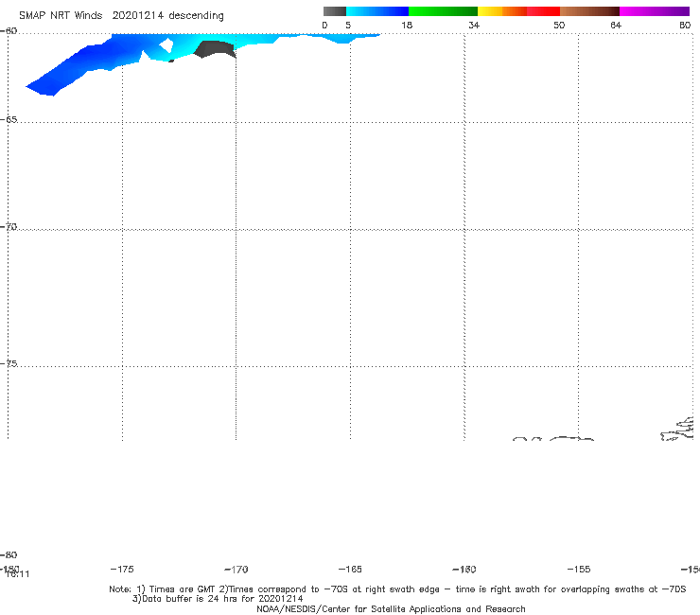Pick the red segment of the color bar
Viewport: 700px width, 615px height.
[543, 11]
